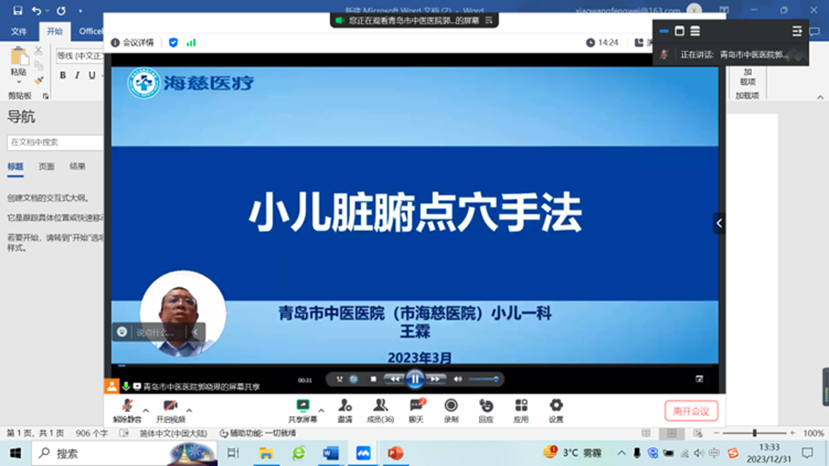Select the Headings tab in navigation pane
The width and height of the screenshot is (829, 466).
[15, 167]
